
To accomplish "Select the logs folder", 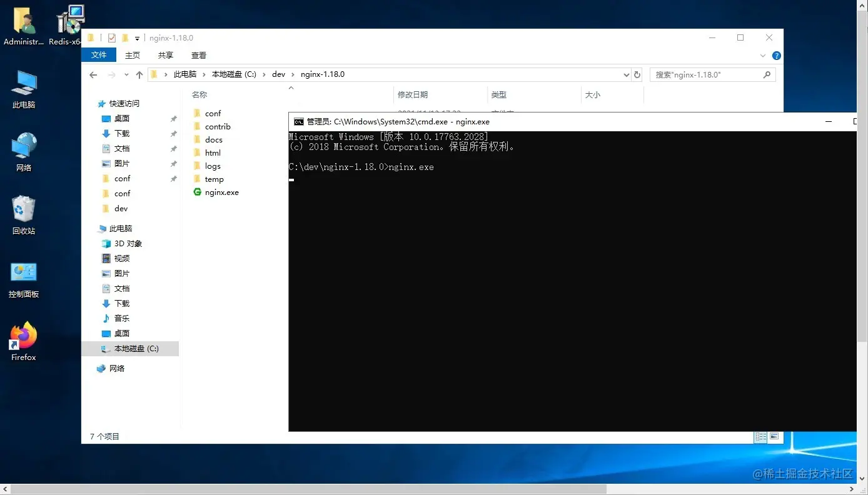I will point(213,166).
